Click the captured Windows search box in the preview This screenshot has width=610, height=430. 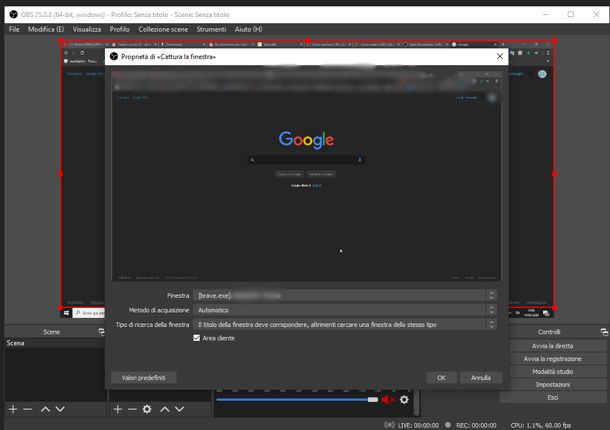tap(89, 313)
